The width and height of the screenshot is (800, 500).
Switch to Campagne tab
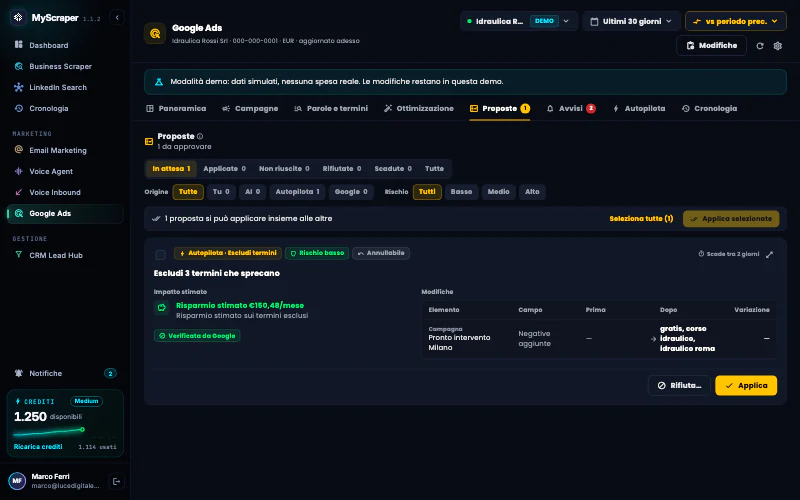250,109
